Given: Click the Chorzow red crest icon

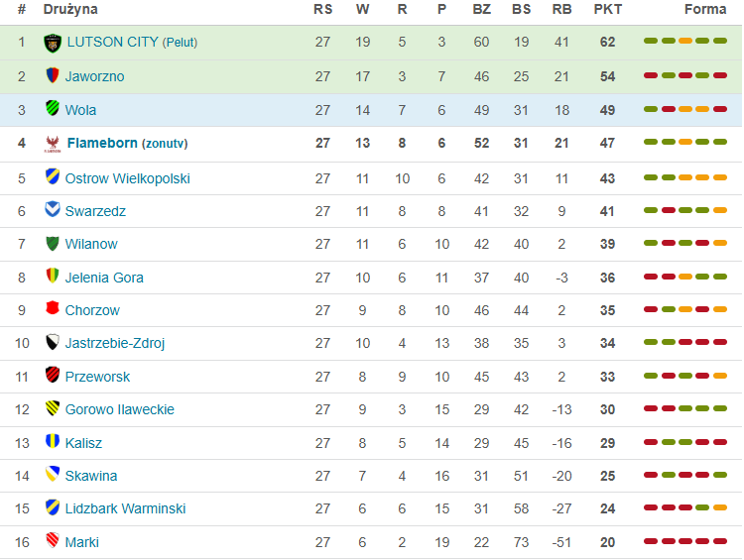Looking at the screenshot, I should pyautogui.click(x=53, y=309).
